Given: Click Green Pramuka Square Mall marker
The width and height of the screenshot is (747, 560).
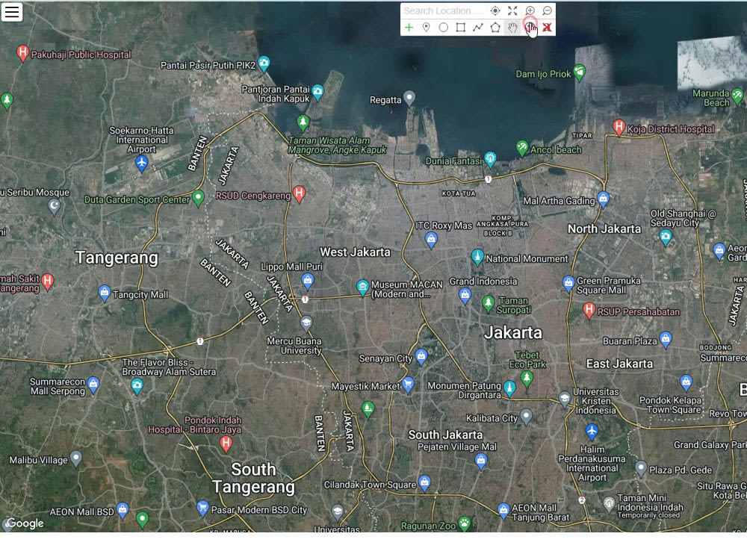Looking at the screenshot, I should point(568,284).
